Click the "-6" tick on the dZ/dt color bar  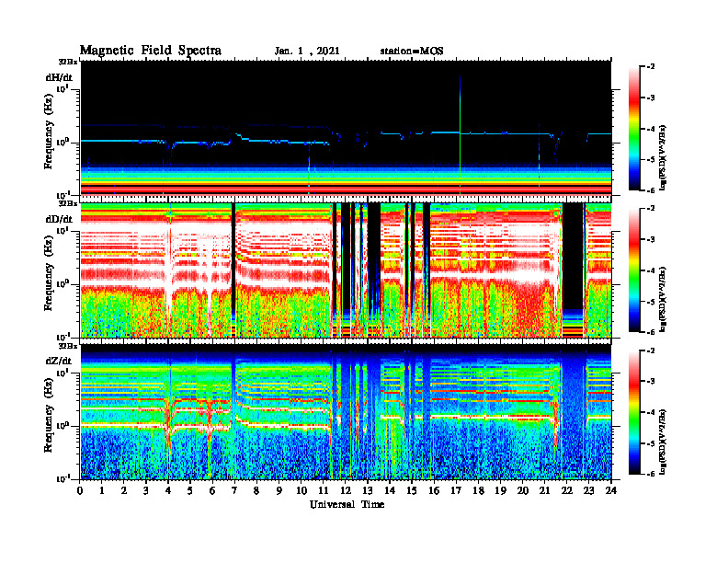[x=651, y=474]
